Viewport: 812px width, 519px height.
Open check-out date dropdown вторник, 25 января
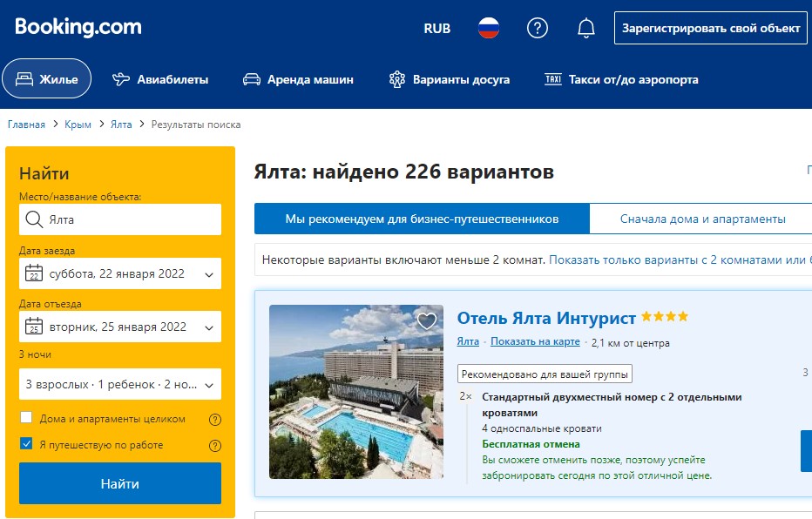click(x=120, y=327)
